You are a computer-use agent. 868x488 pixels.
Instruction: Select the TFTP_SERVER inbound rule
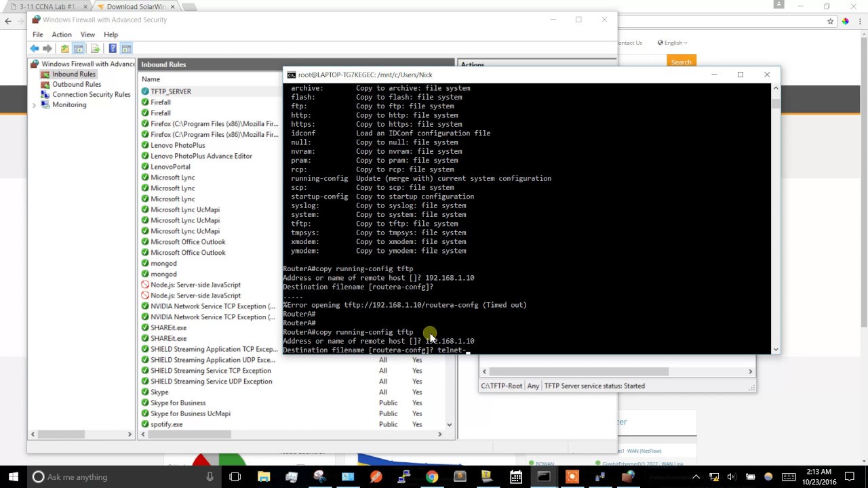[171, 91]
